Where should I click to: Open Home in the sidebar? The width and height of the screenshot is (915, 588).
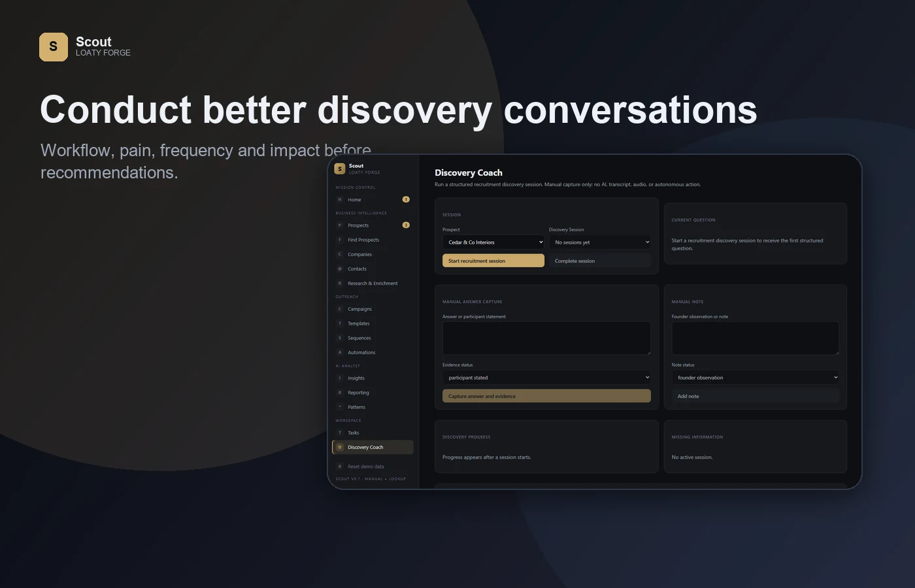pyautogui.click(x=373, y=199)
